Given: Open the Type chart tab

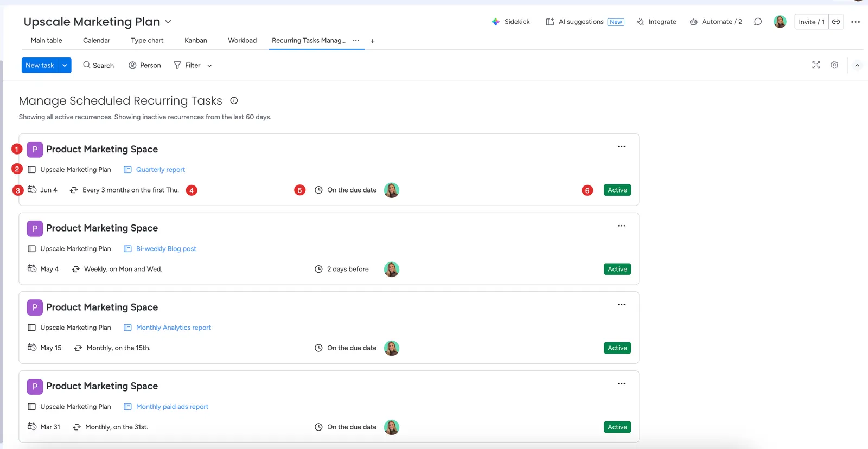Looking at the screenshot, I should point(147,40).
